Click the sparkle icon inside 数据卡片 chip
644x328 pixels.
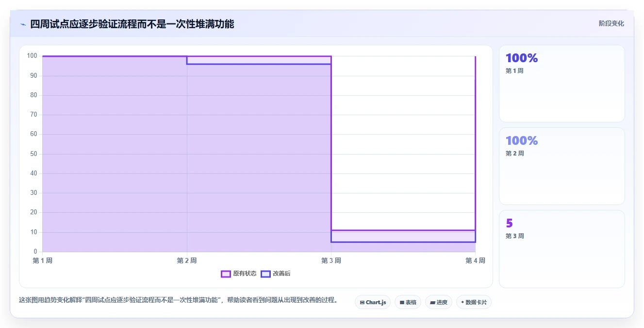[x=462, y=302]
